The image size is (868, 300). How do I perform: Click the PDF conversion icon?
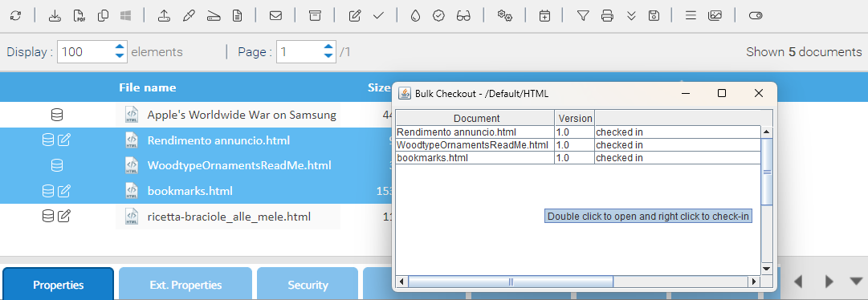click(79, 16)
